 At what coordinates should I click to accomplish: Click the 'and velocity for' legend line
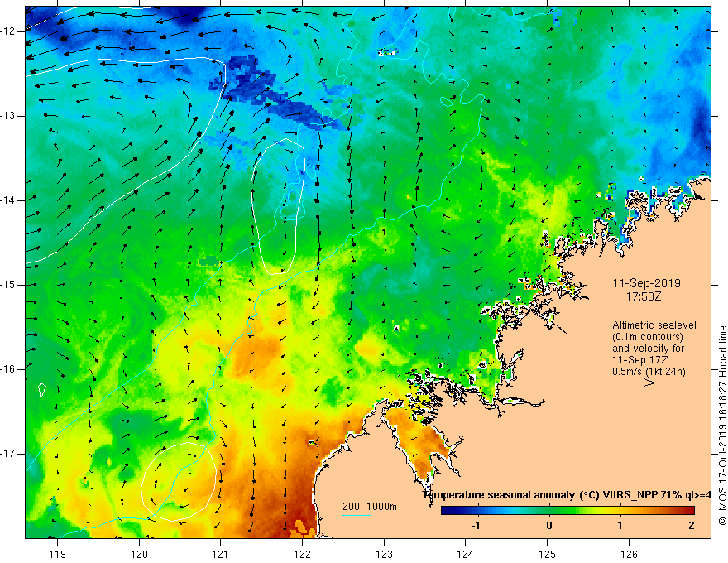(x=648, y=349)
